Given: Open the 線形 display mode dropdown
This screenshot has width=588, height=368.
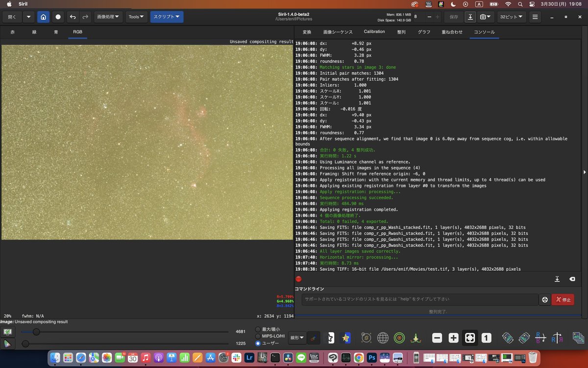Looking at the screenshot, I should coord(297,338).
